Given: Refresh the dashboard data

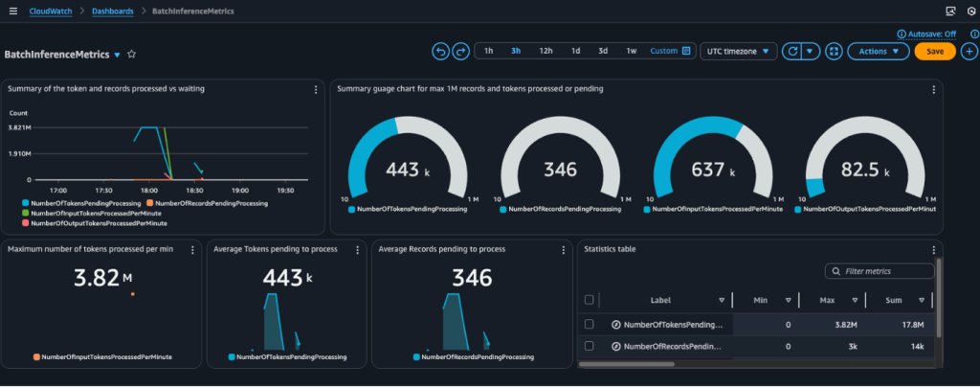Looking at the screenshot, I should 791,51.
